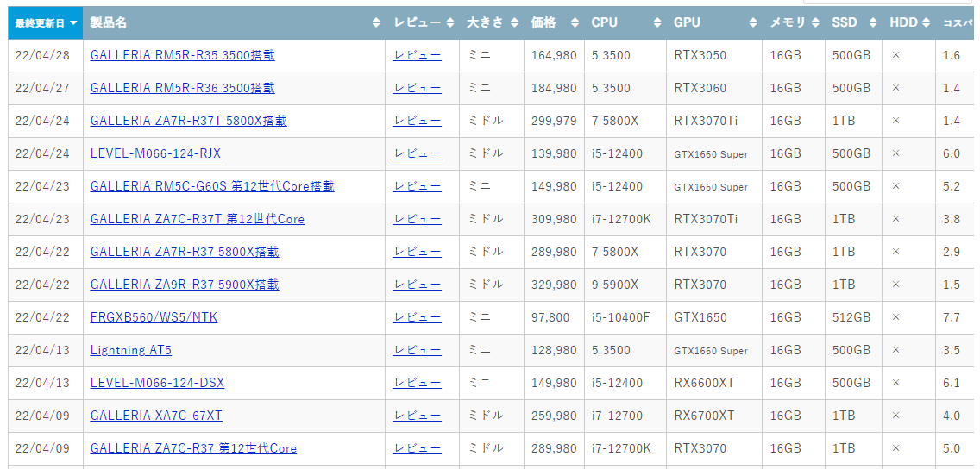This screenshot has width=980, height=469.
Task: Click sort arrows in SSD header
Action: point(872,23)
